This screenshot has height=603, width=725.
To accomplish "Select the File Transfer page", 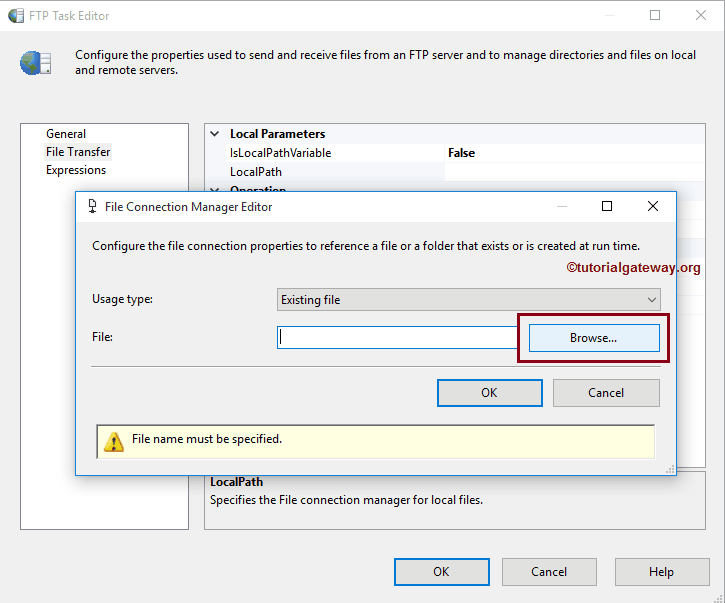I will (78, 152).
